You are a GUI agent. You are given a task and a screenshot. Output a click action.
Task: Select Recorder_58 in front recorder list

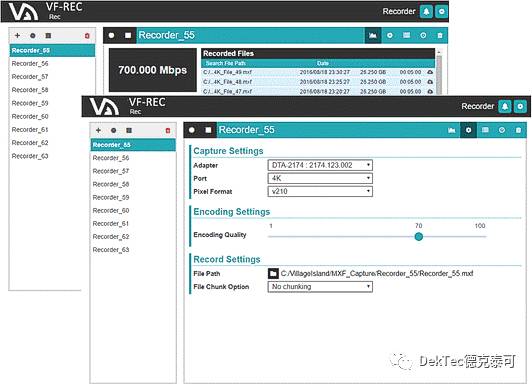pyautogui.click(x=111, y=184)
